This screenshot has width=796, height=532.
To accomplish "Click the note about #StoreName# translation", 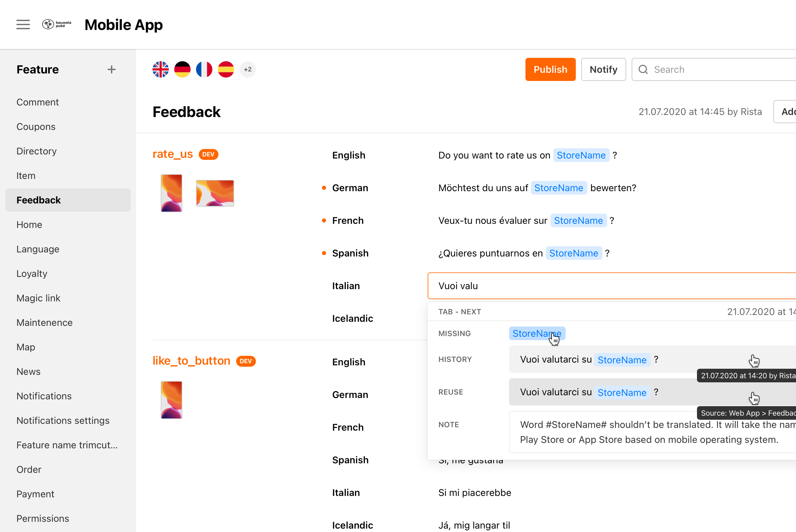I will (652, 432).
